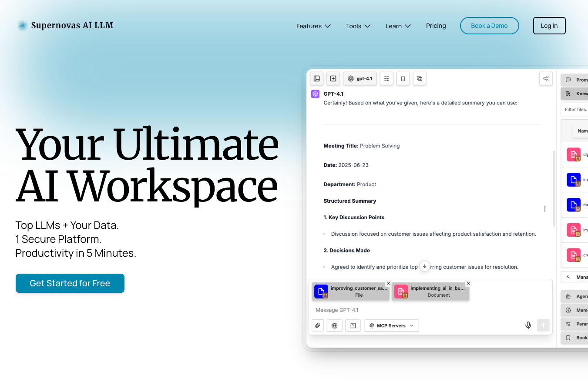Click the paperclip attach file icon
This screenshot has width=588, height=382.
click(318, 325)
